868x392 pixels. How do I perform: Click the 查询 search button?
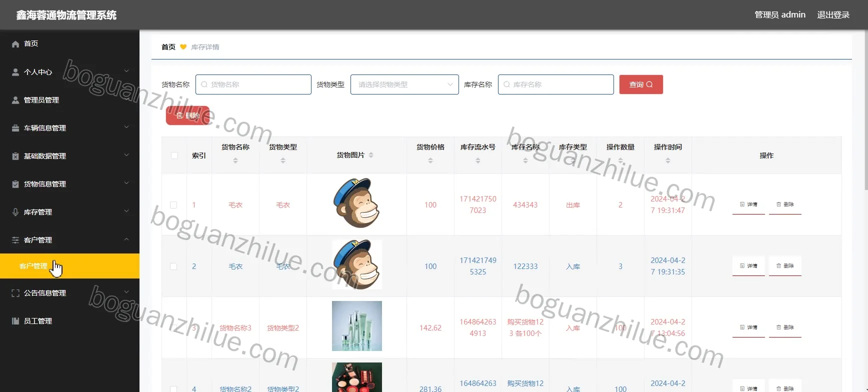pos(641,84)
